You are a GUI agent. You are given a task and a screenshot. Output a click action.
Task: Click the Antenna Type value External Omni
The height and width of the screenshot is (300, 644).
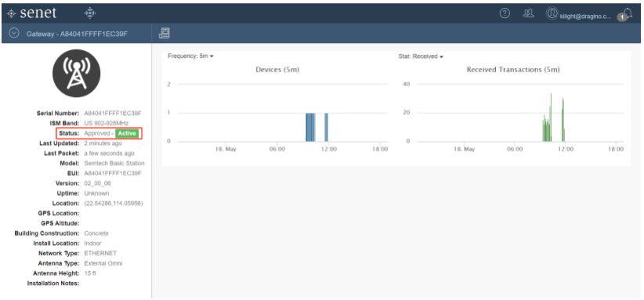point(103,263)
